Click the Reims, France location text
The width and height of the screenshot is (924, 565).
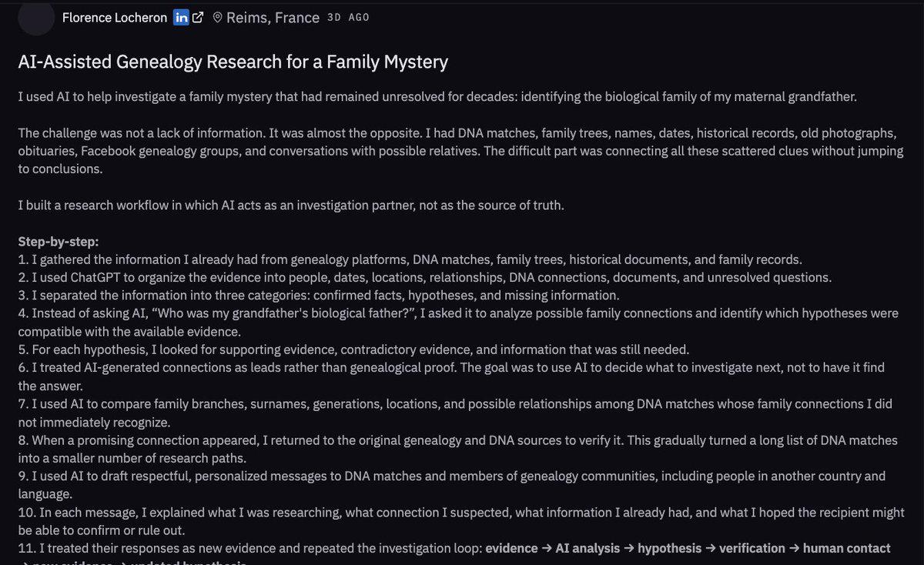pos(273,17)
